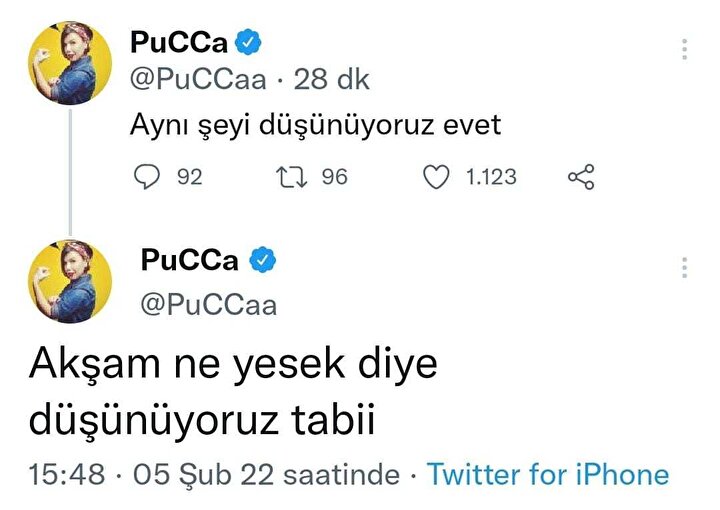The height and width of the screenshot is (510, 720).
Task: Click the PuCCa display name on first tweet
Action: pos(179,43)
